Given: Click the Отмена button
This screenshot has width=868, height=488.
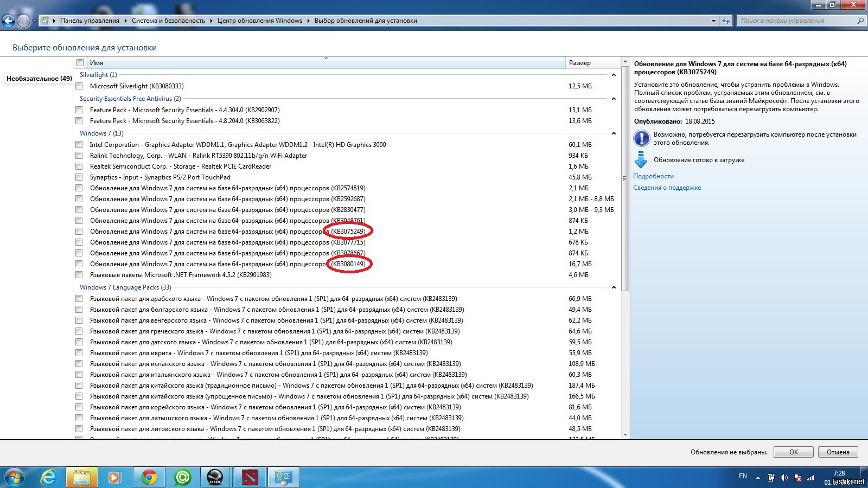Looking at the screenshot, I should tap(838, 452).
